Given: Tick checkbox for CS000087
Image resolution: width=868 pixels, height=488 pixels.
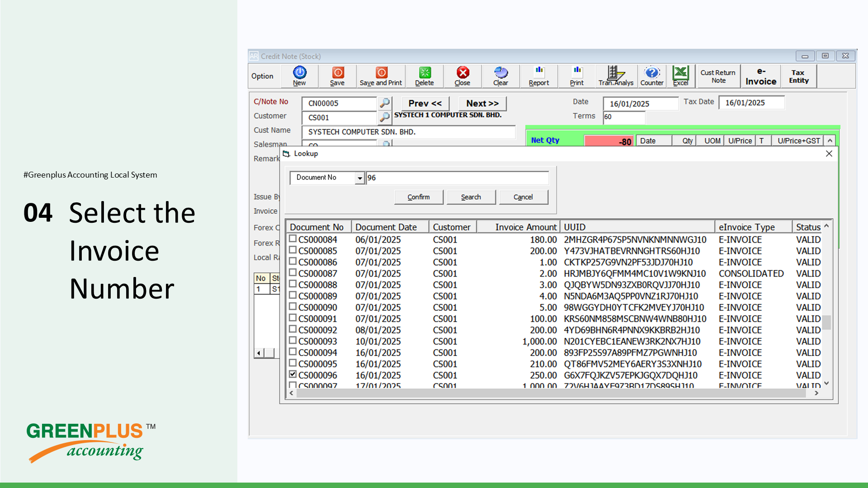Looking at the screenshot, I should (293, 272).
